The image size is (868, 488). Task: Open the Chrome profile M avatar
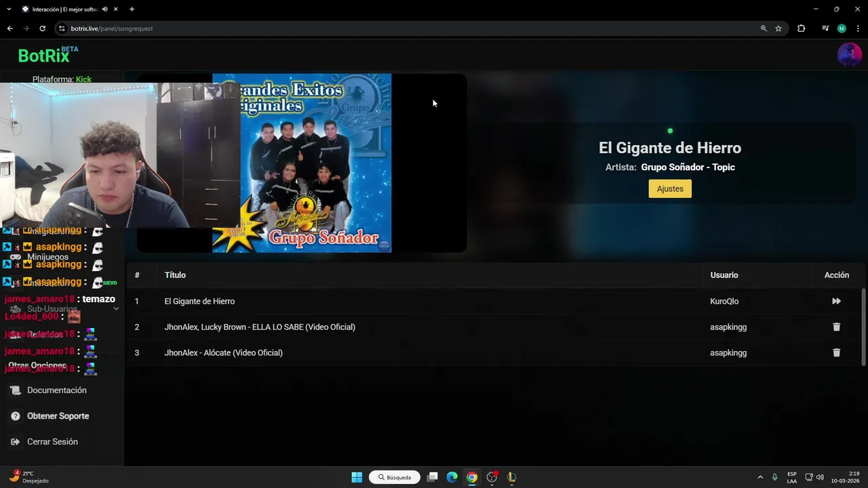[842, 28]
